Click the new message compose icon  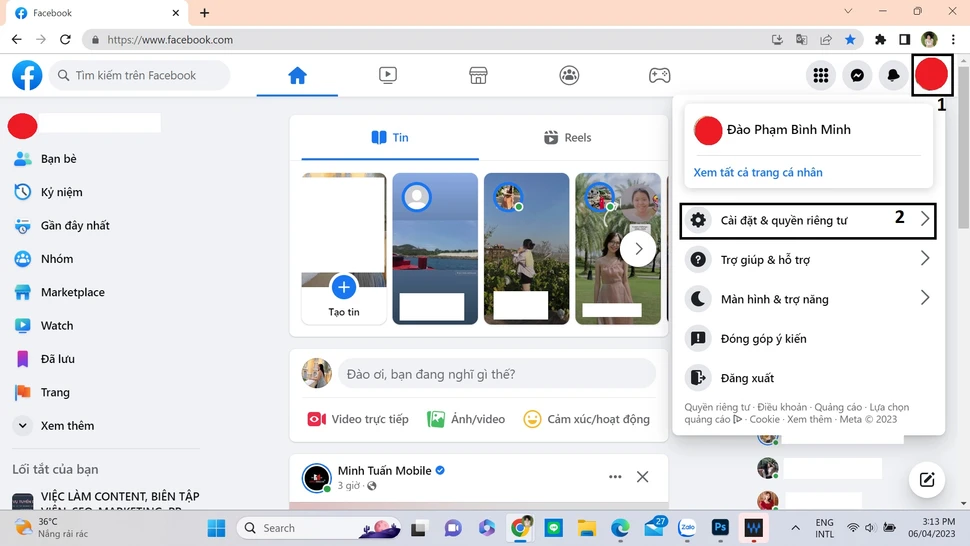[x=927, y=480]
